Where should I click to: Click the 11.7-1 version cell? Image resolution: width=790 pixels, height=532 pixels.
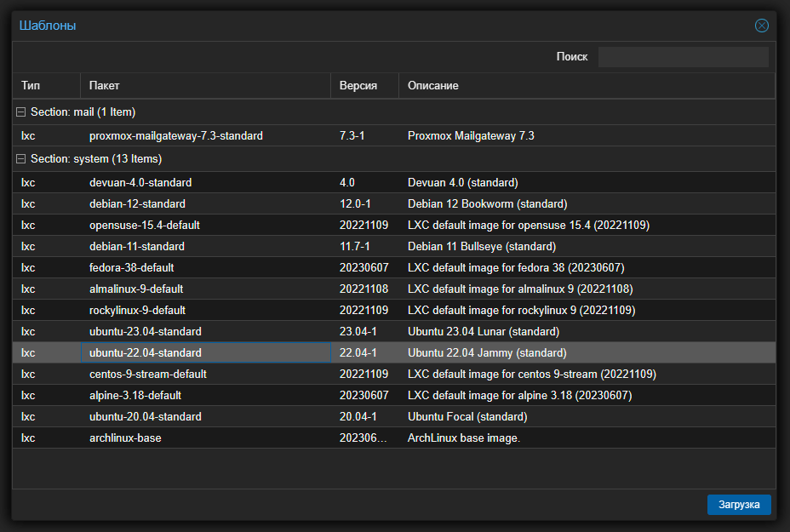pos(364,246)
